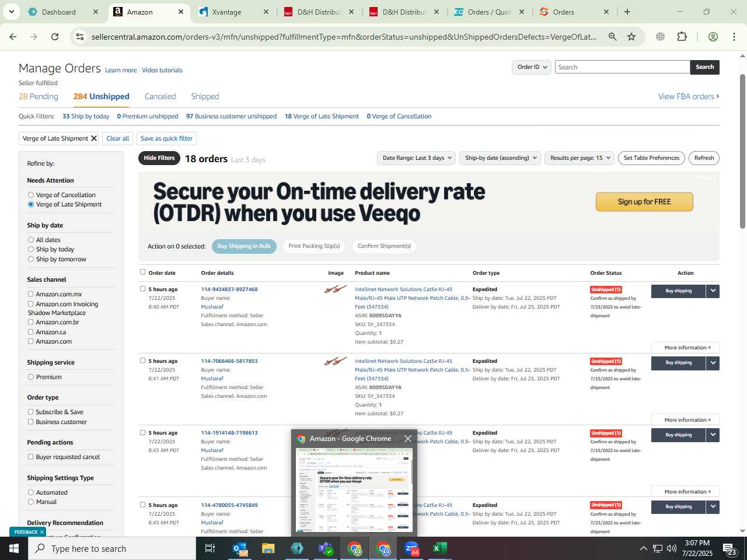Expand Buy shipping options for order 114-9434837-8927468
The height and width of the screenshot is (560, 747).
tap(713, 291)
